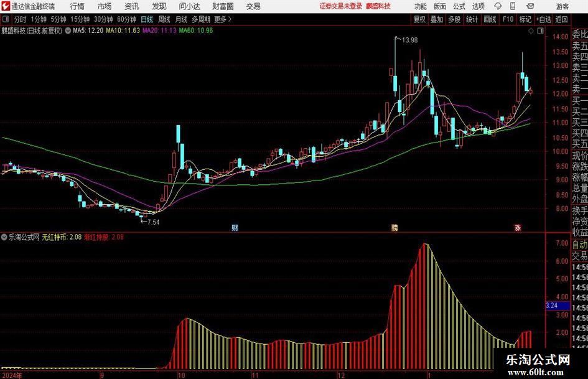Click the MA20: 11.13 label

pyautogui.click(x=159, y=30)
